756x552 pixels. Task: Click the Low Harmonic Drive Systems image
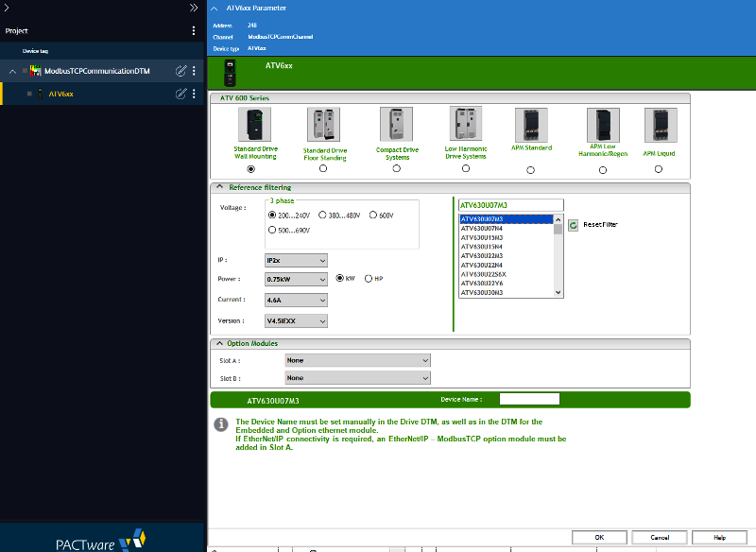pos(465,125)
